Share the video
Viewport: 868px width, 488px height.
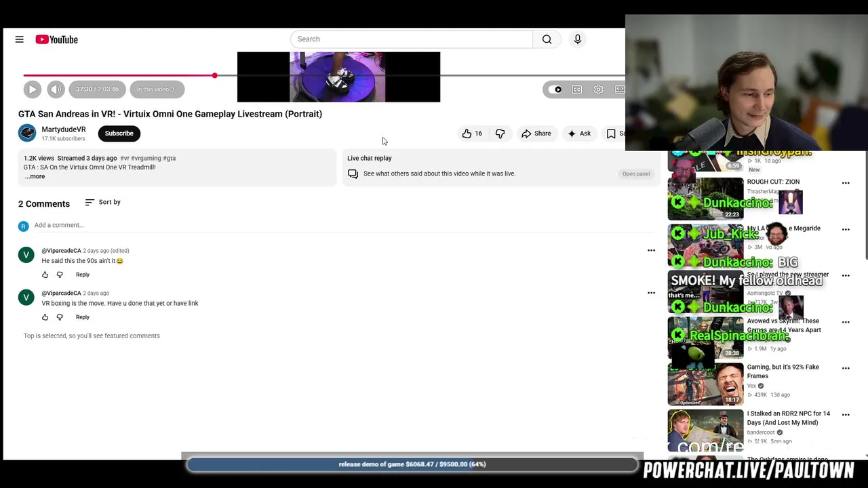click(x=536, y=134)
